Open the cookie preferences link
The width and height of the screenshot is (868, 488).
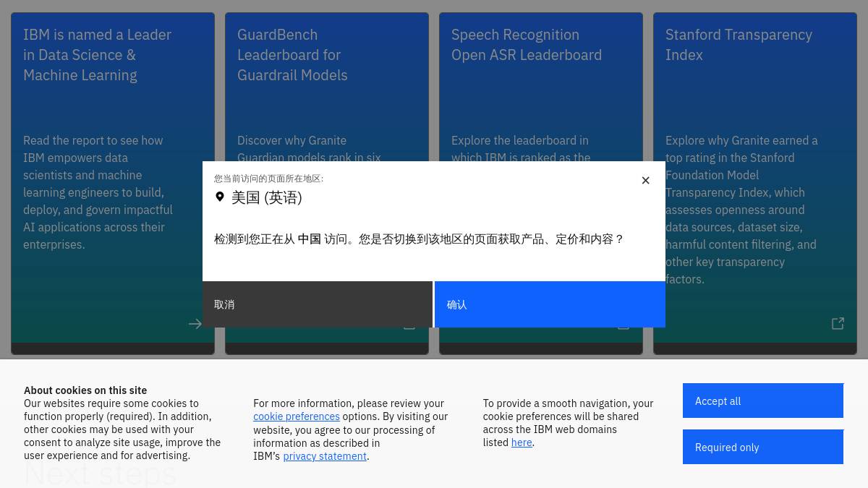coord(297,416)
